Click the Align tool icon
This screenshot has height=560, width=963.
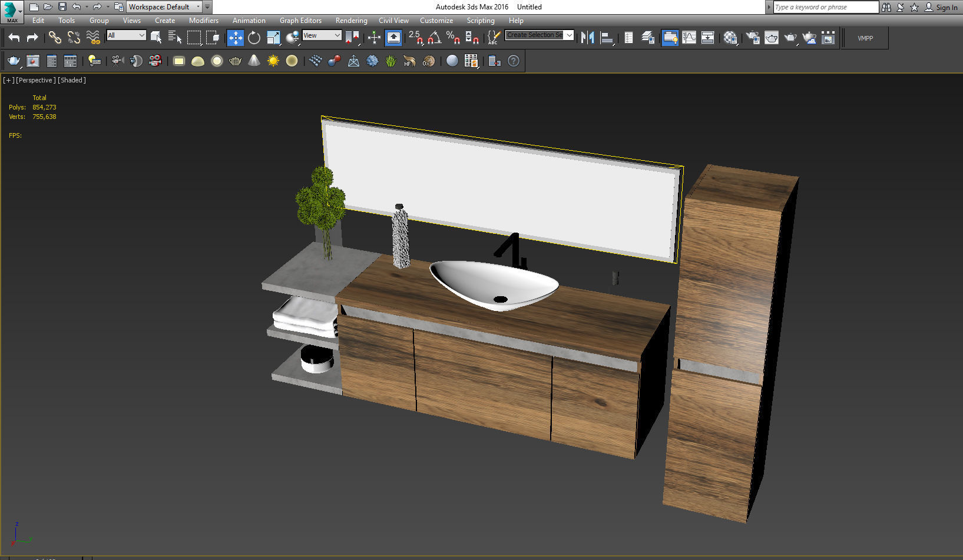607,38
